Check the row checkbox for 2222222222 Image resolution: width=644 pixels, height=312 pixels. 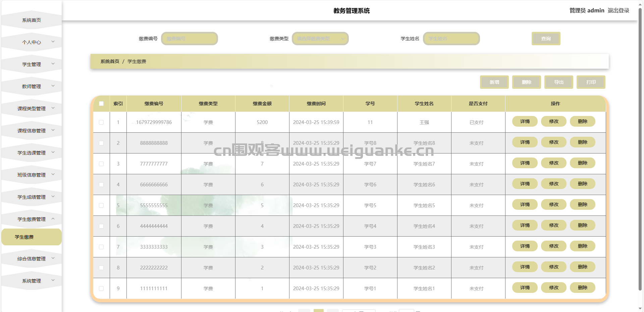pos(101,268)
